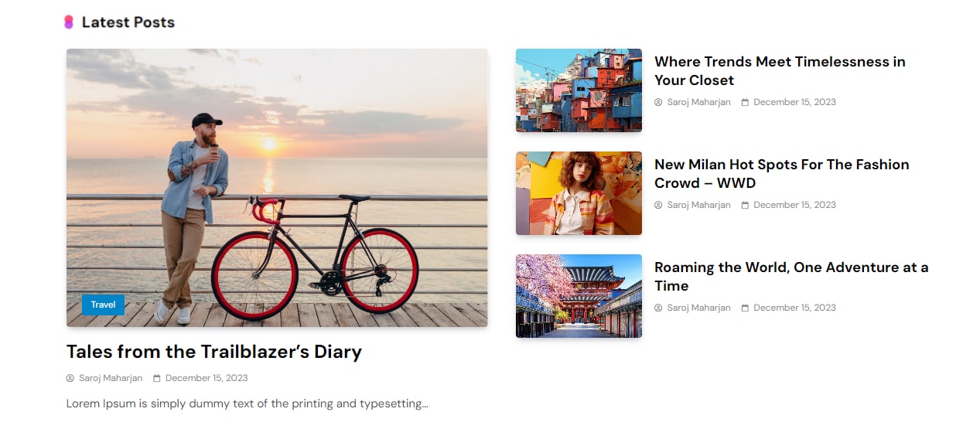Open the Travel category tag
The image size is (980, 429).
(x=103, y=305)
